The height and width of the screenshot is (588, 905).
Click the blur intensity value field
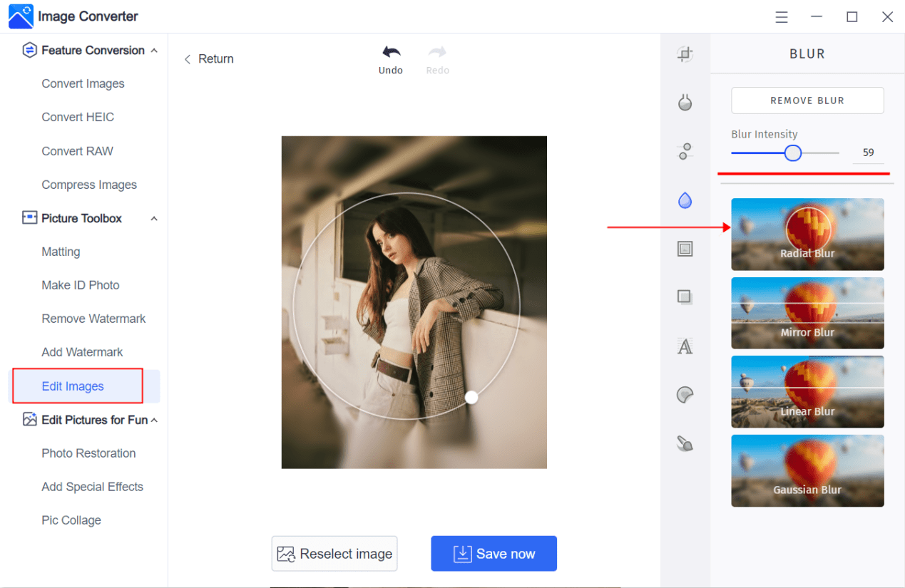pos(868,153)
